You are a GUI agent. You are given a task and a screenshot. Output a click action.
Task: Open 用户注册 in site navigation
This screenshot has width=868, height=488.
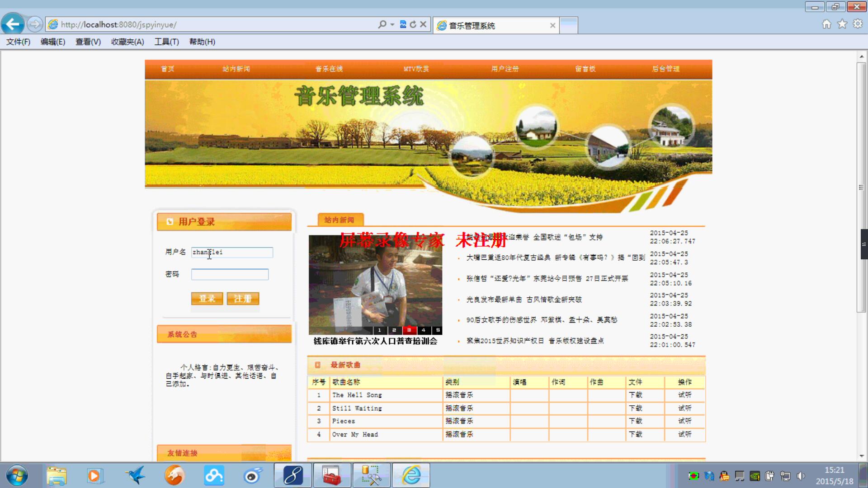pos(505,69)
